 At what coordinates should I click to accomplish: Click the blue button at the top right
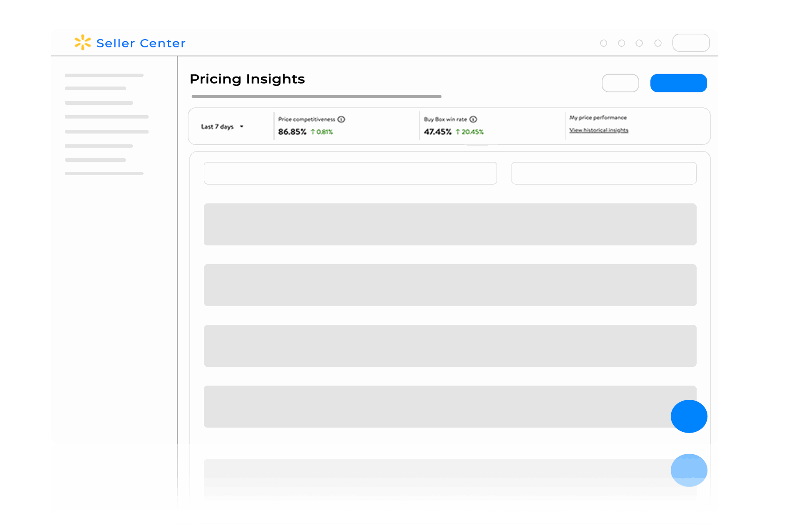(678, 83)
